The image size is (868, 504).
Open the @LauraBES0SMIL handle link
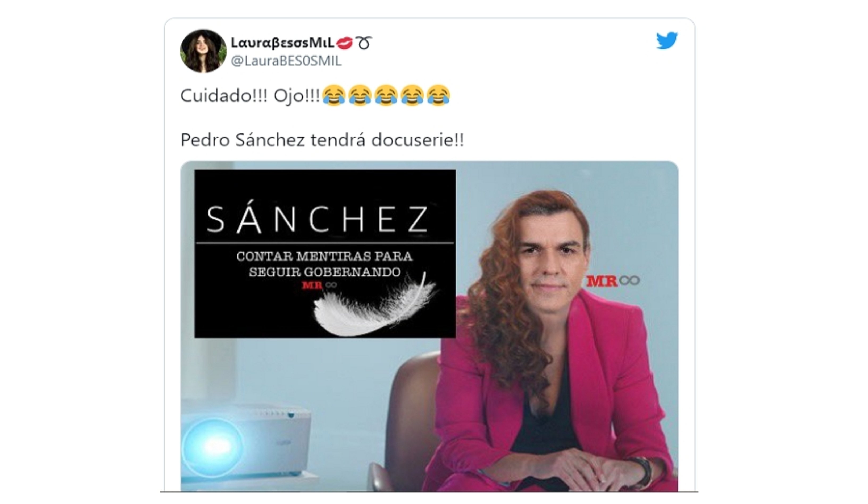(286, 61)
